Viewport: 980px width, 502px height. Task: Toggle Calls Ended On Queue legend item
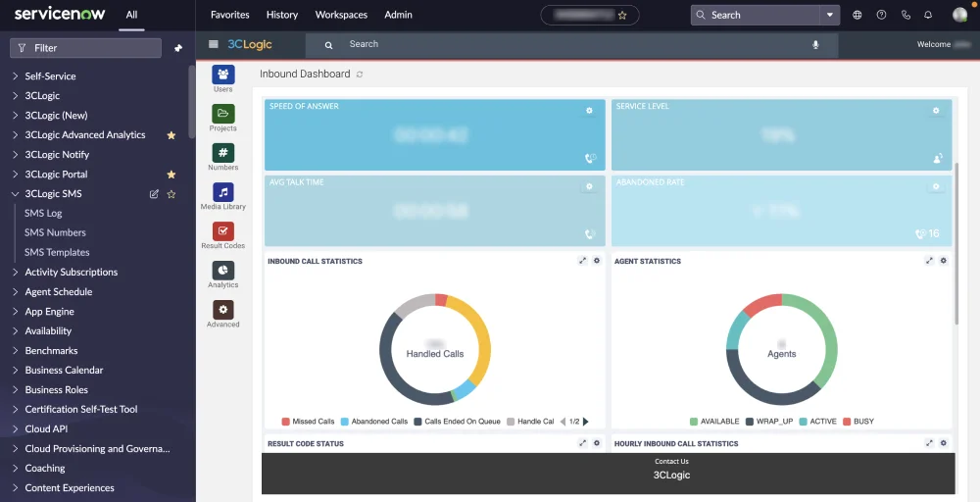tap(458, 422)
